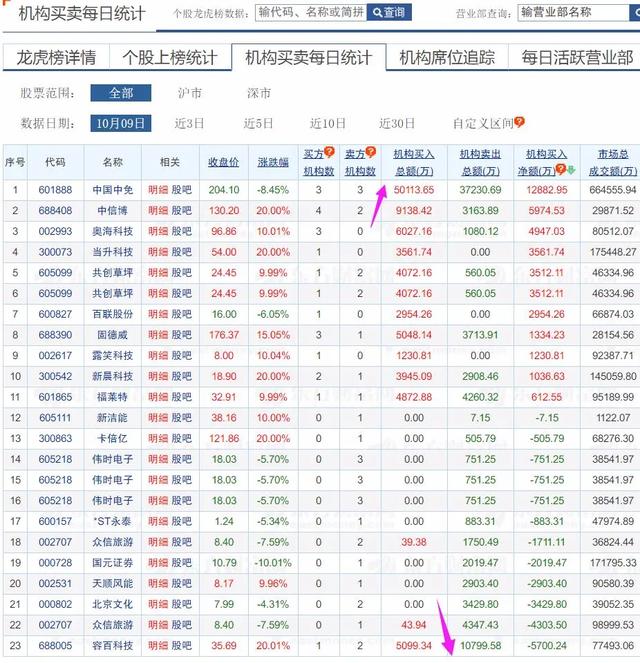Viewport: 640px width, 663px height.
Task: Choose 近3日 data date range
Action: tap(189, 123)
